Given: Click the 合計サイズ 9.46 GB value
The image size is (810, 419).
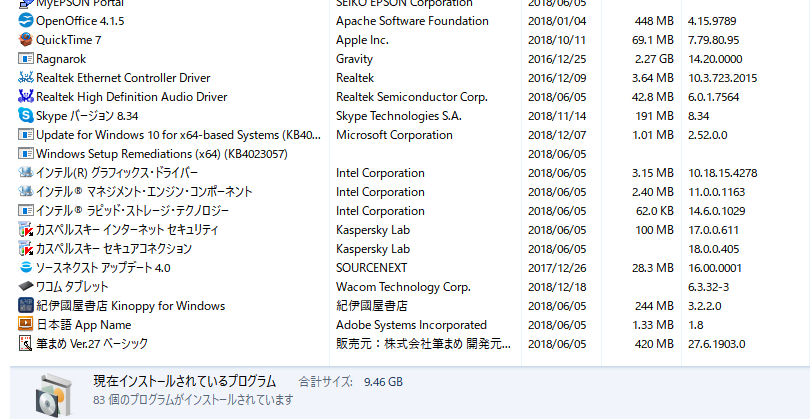Looking at the screenshot, I should pos(383,382).
